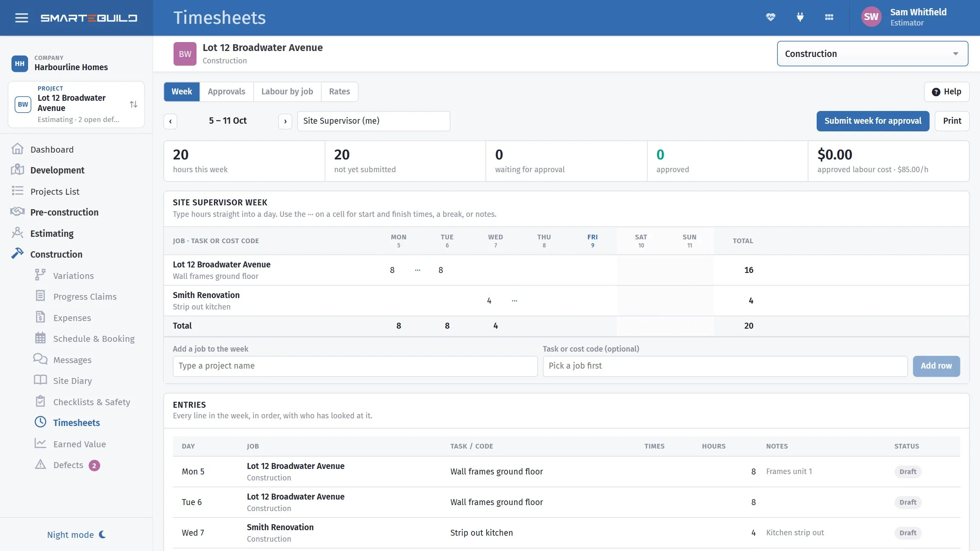The width and height of the screenshot is (980, 551).
Task: Go to next week arrow
Action: [285, 121]
